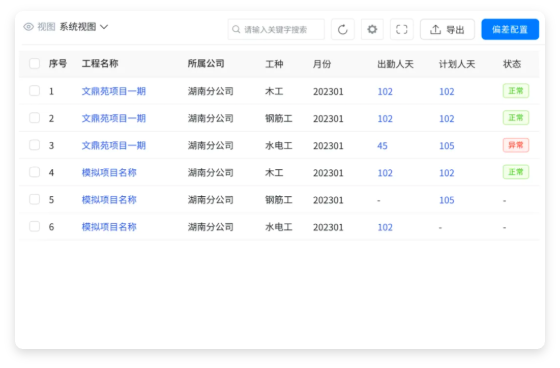This screenshot has height=368, width=560.
Task: Click 计划人天 value 105 in row 3
Action: coord(446,146)
